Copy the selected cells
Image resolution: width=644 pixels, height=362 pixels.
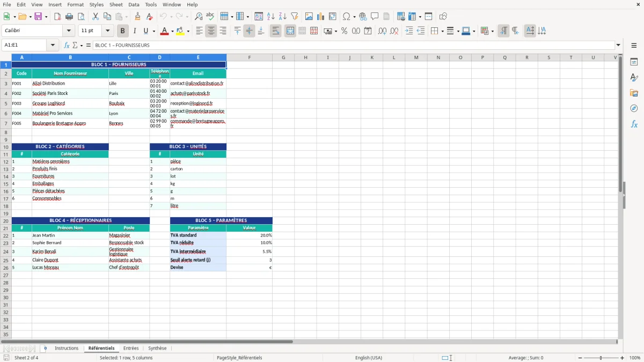(107, 17)
